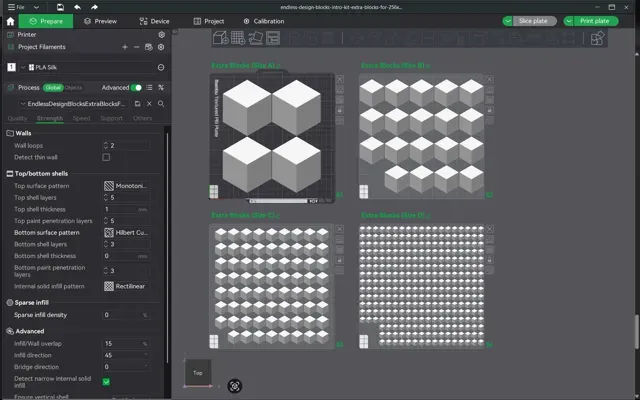Screen dimensions: 640x400
Task: Open Project Filaments settings gear
Action: (x=161, y=47)
